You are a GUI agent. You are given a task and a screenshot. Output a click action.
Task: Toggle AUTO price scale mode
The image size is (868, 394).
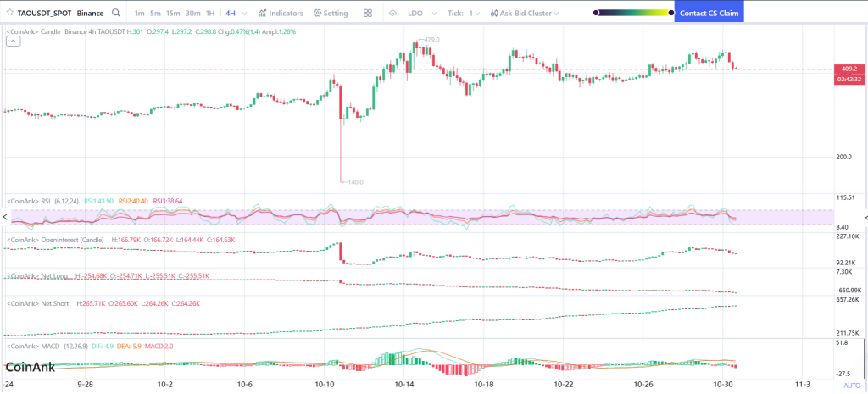pyautogui.click(x=851, y=386)
